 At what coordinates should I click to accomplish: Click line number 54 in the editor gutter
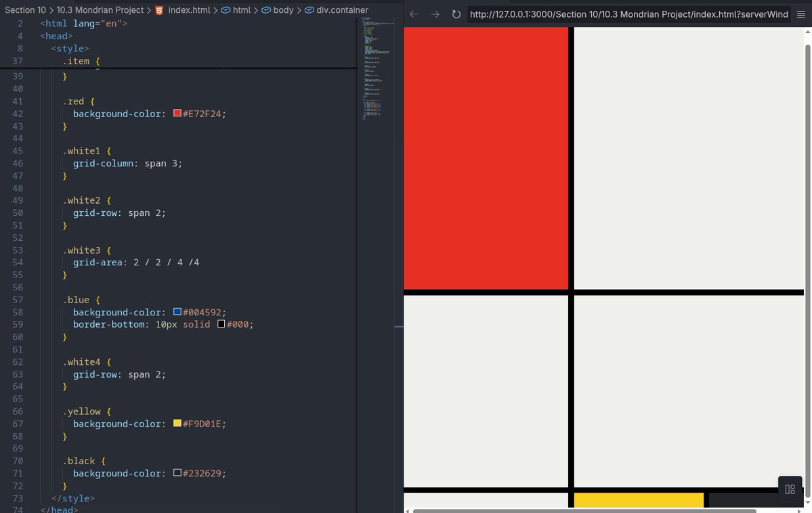[x=18, y=262]
